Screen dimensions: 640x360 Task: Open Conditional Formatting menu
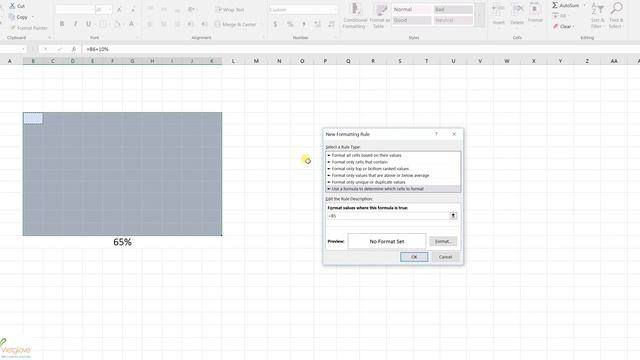(x=354, y=16)
